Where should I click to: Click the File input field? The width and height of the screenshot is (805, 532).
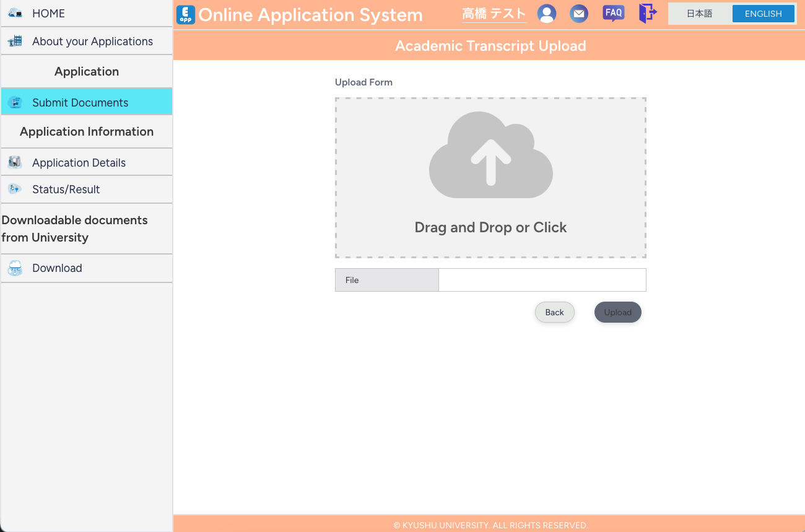pos(542,280)
